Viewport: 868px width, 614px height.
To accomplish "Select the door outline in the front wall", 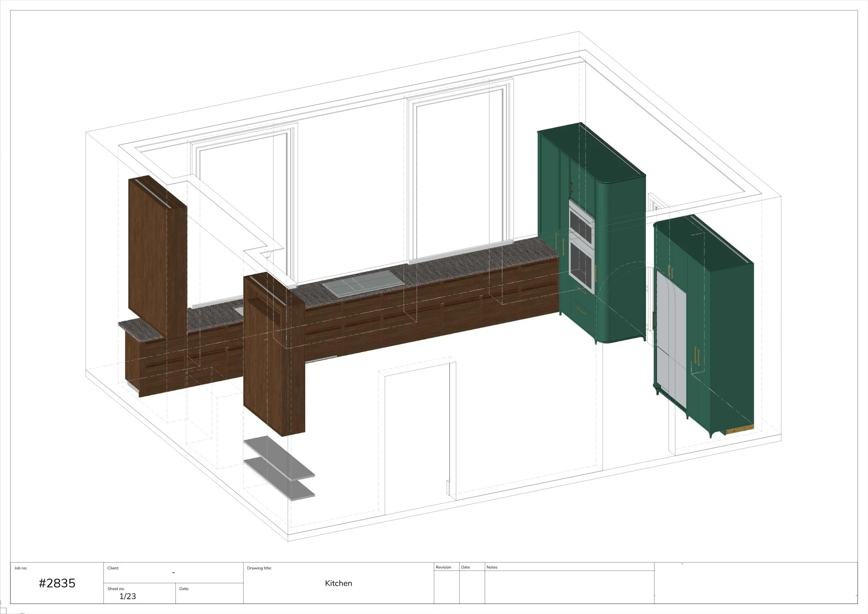I will [x=417, y=439].
